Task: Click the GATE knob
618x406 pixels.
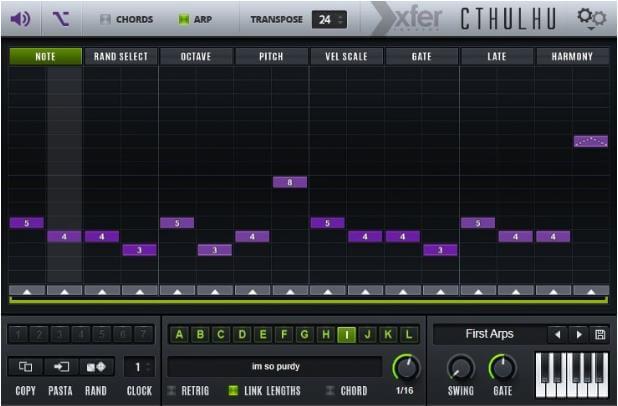Action: 503,368
